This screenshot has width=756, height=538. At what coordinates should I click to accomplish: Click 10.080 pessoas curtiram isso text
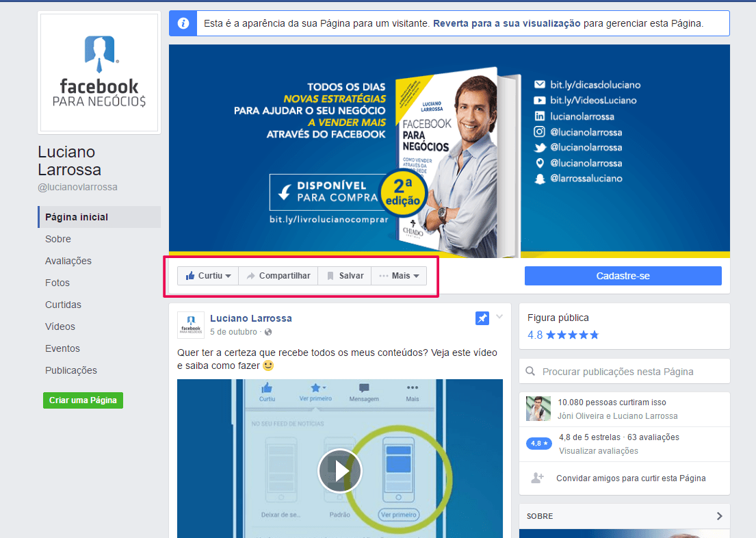612,402
